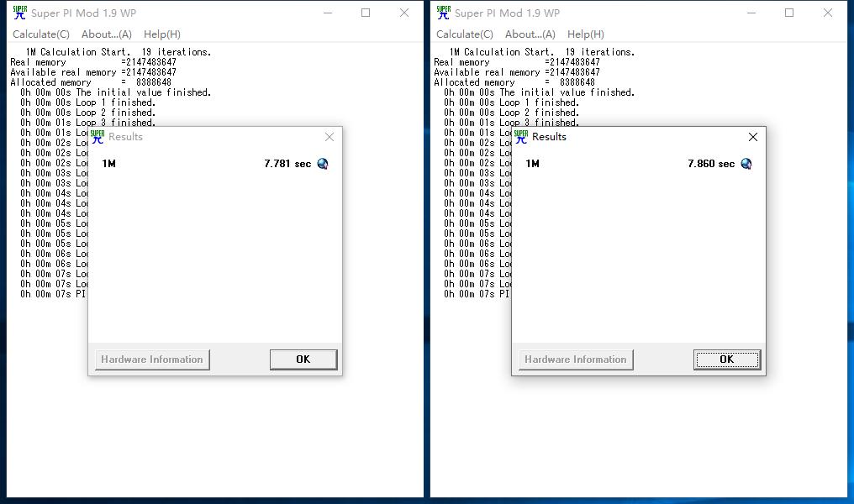Click 1M label in right Results dialog
The image size is (854, 504).
(533, 164)
